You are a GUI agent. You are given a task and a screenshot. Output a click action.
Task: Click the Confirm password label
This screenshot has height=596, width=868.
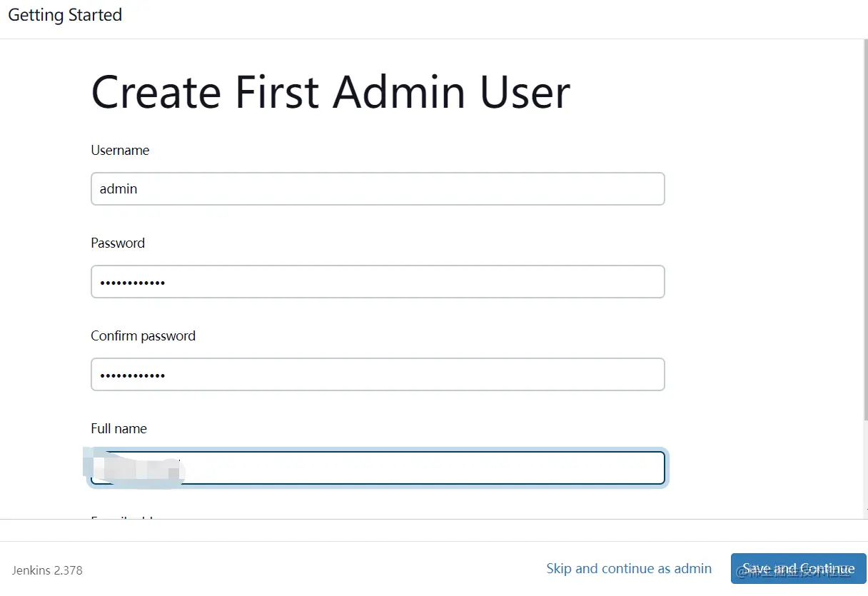[x=143, y=336]
